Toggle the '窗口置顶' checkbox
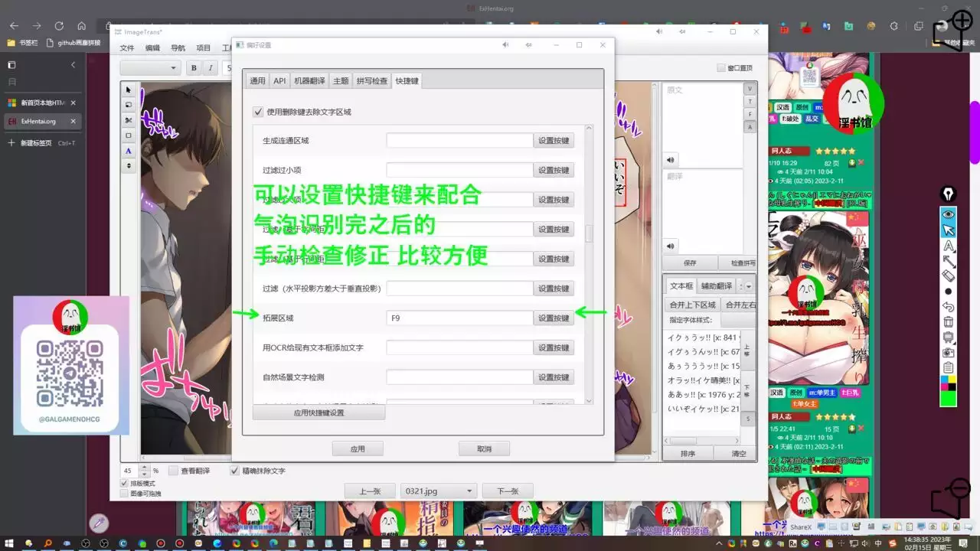Screen dimensions: 980x551 (x=721, y=68)
